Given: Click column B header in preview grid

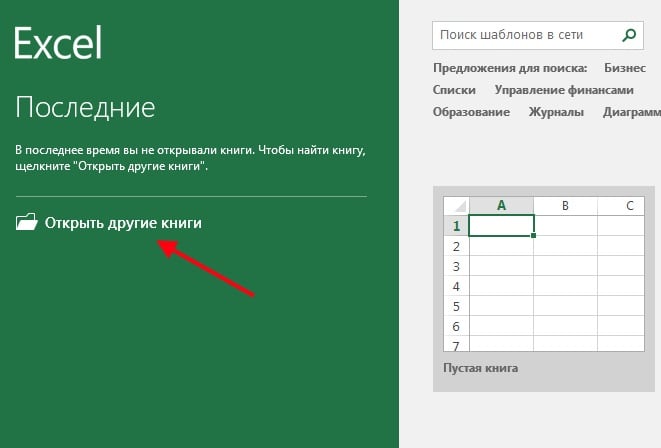Looking at the screenshot, I should 565,206.
